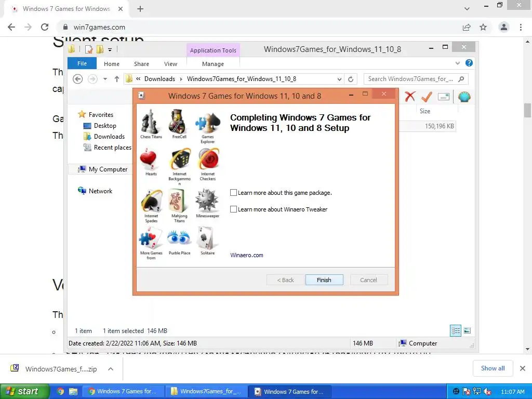The height and width of the screenshot is (399, 532).
Task: Open download item options chevron
Action: (x=111, y=369)
